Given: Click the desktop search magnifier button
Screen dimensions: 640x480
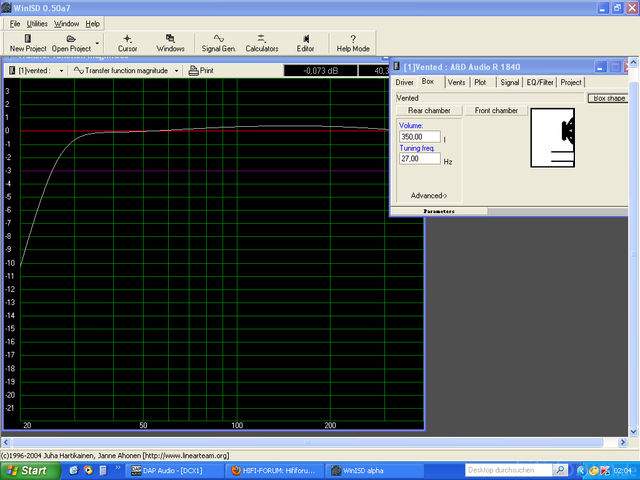Looking at the screenshot, I should 561,470.
